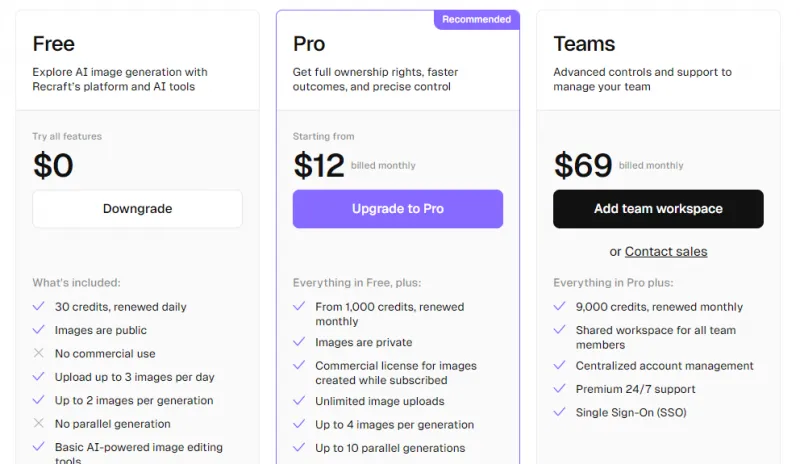Click the Pro plan title
Screen dimensions: 800x464
click(309, 44)
